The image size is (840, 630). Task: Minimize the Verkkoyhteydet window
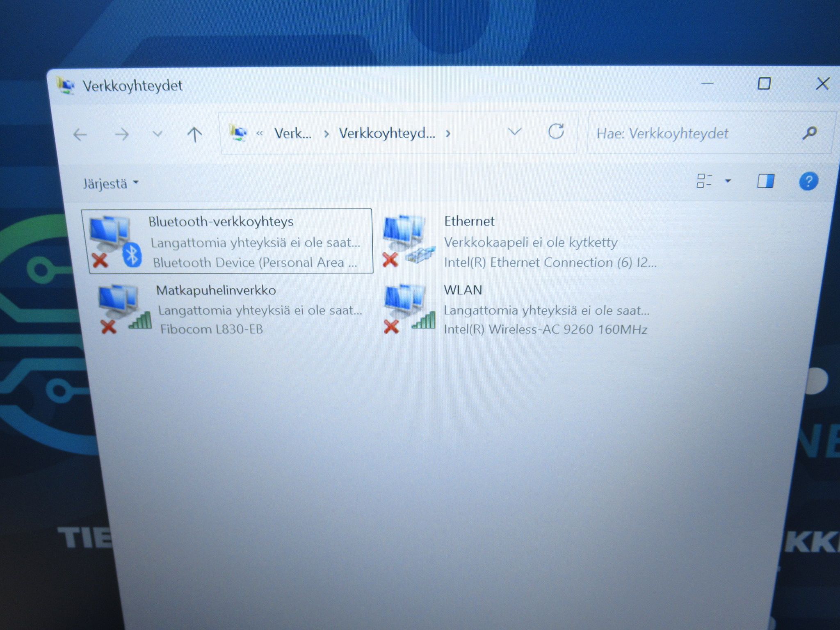click(x=708, y=83)
